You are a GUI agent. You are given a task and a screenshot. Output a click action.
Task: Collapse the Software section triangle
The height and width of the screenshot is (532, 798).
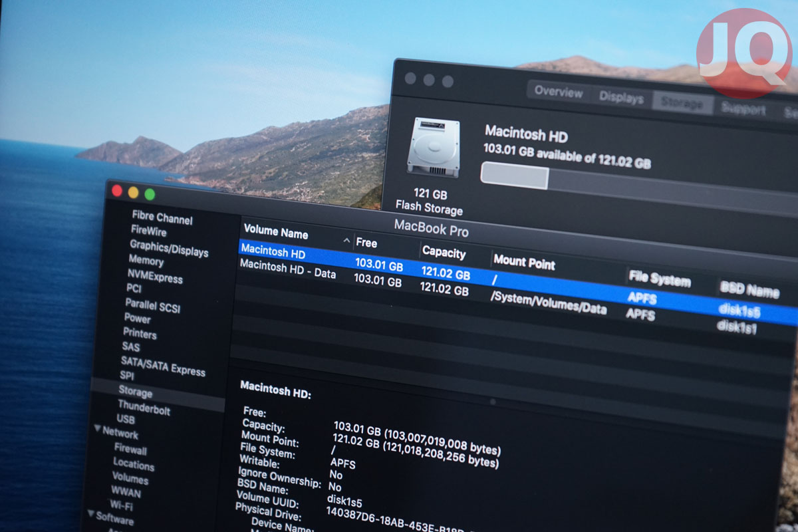91,513
